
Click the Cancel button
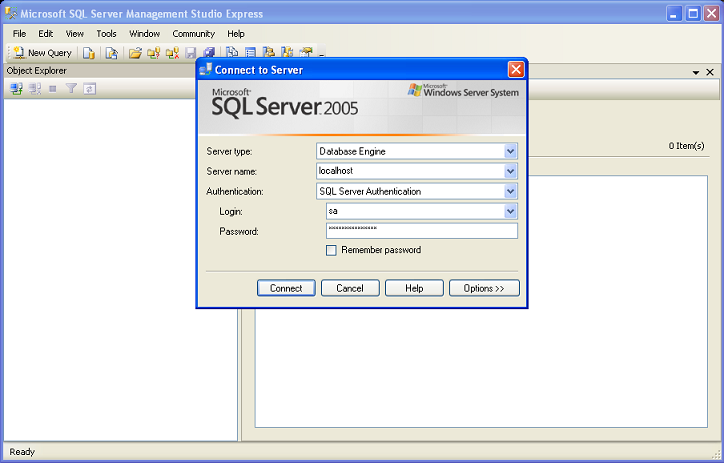(x=350, y=288)
